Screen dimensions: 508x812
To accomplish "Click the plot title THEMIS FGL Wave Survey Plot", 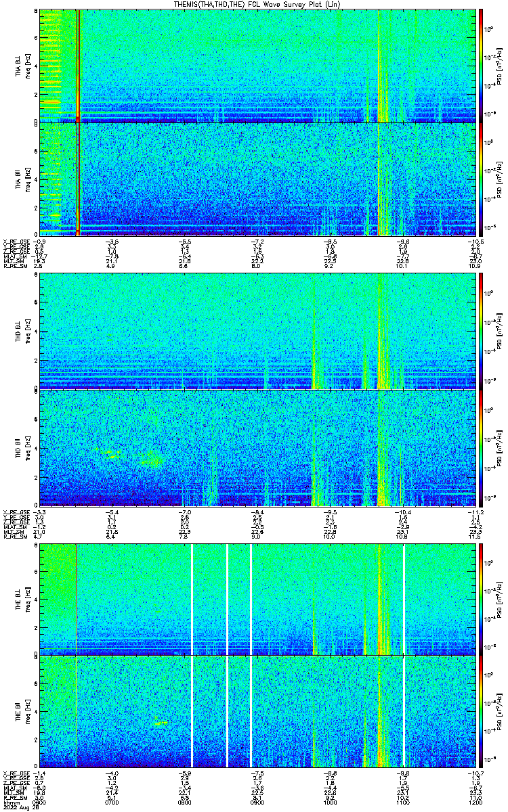I will [256, 4].
